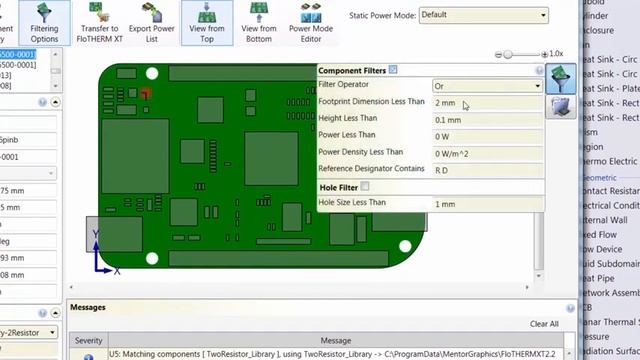Image resolution: width=640 pixels, height=360 pixels.
Task: Export Power List from the toolbar
Action: (x=151, y=23)
